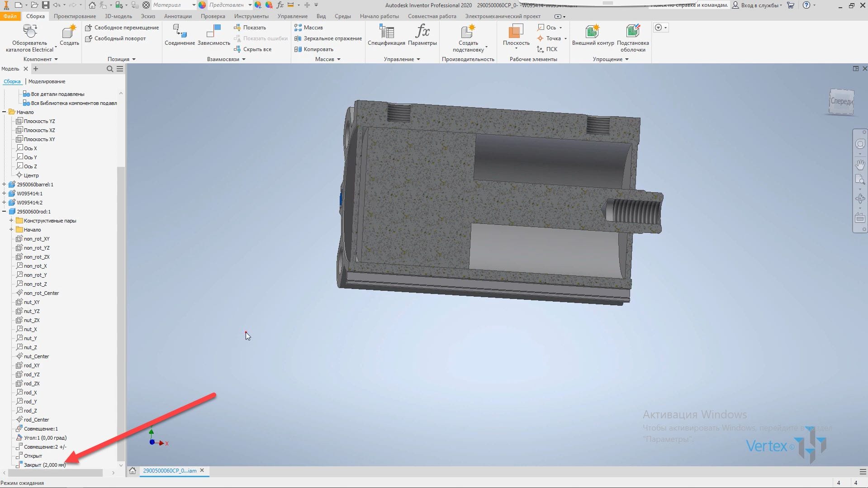Click the document home icon near file tab
The image size is (868, 488).
pos(133,471)
